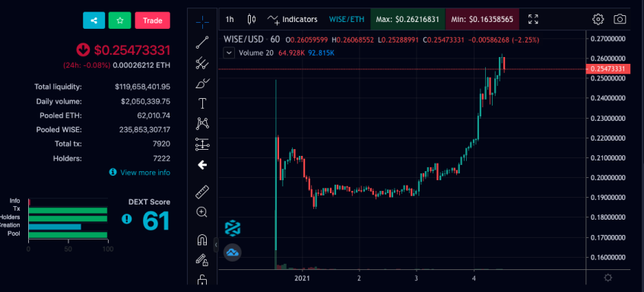This screenshot has height=292, width=644.
Task: Add pair to favorites with star button
Action: (119, 21)
